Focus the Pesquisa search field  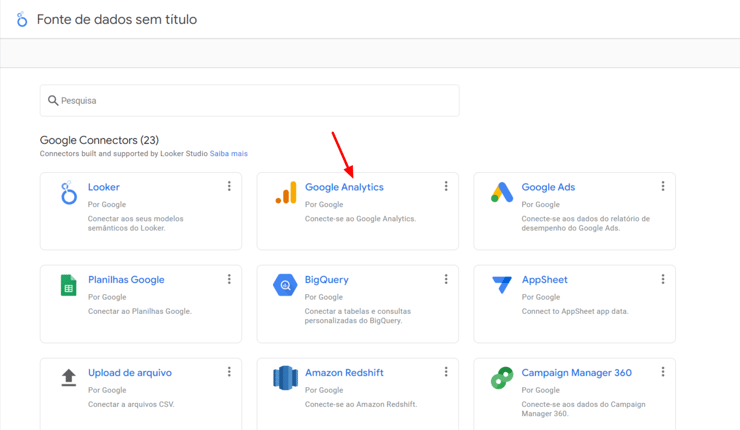pos(250,101)
